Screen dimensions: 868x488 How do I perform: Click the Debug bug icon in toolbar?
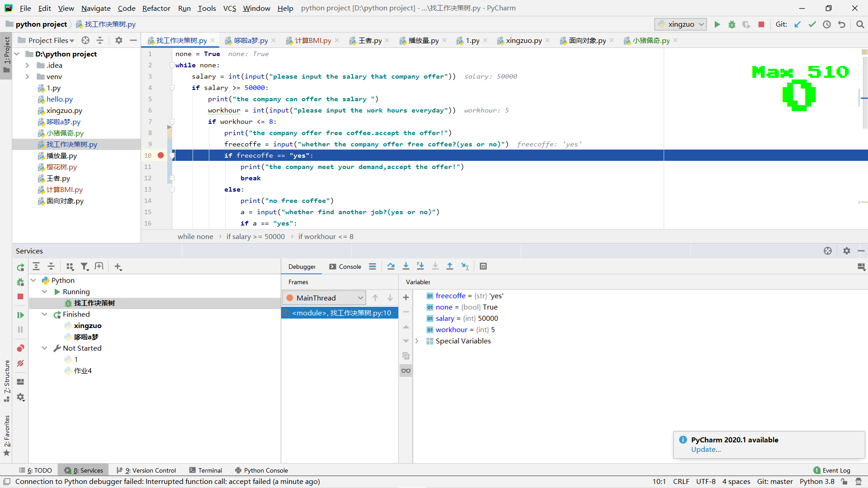732,24
